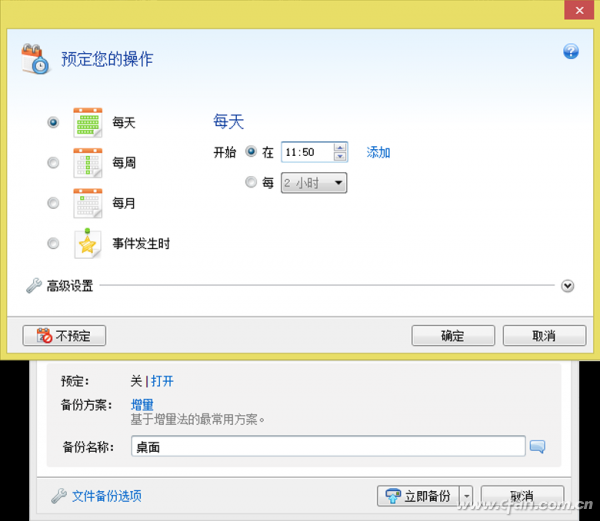This screenshot has width=600, height=521.
Task: Select the 每天 daily radio button
Action: pyautogui.click(x=53, y=122)
